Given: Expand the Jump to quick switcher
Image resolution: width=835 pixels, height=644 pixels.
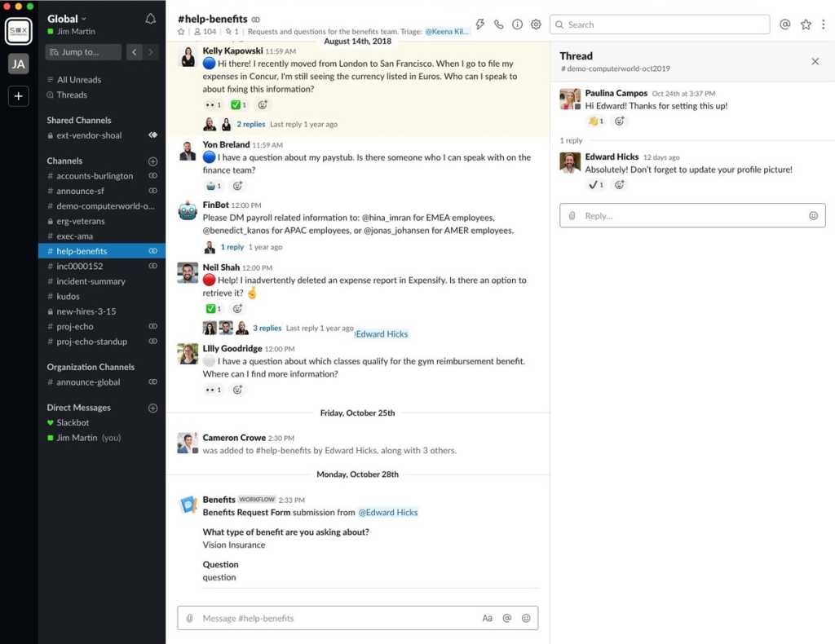Looking at the screenshot, I should [x=82, y=52].
